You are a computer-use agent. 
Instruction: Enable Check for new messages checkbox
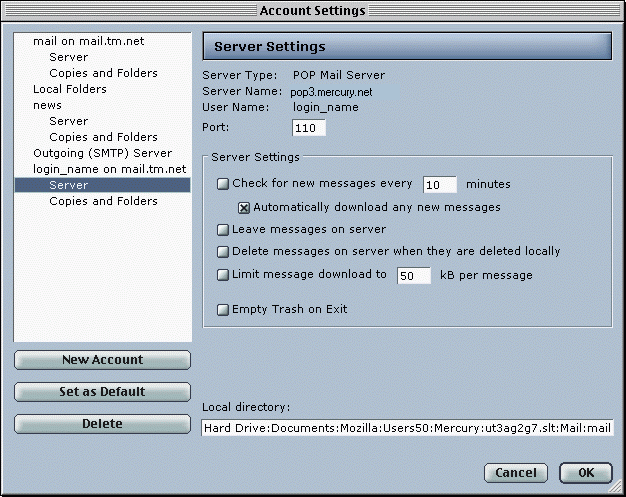coord(223,184)
